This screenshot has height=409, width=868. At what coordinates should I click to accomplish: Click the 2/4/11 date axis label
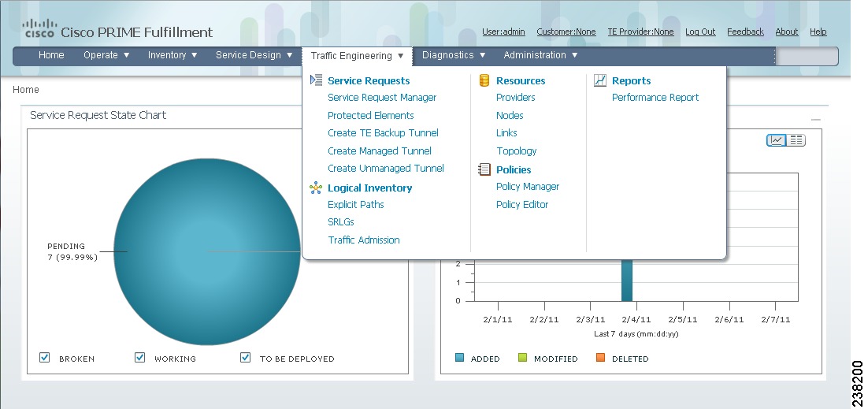pos(636,320)
